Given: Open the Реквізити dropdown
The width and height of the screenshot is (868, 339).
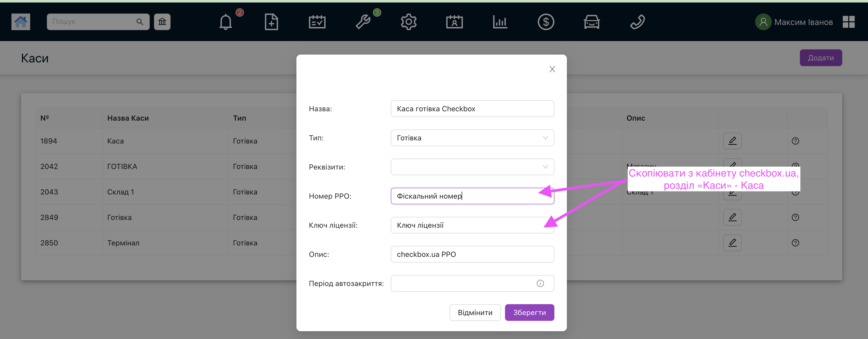Looking at the screenshot, I should (x=472, y=167).
